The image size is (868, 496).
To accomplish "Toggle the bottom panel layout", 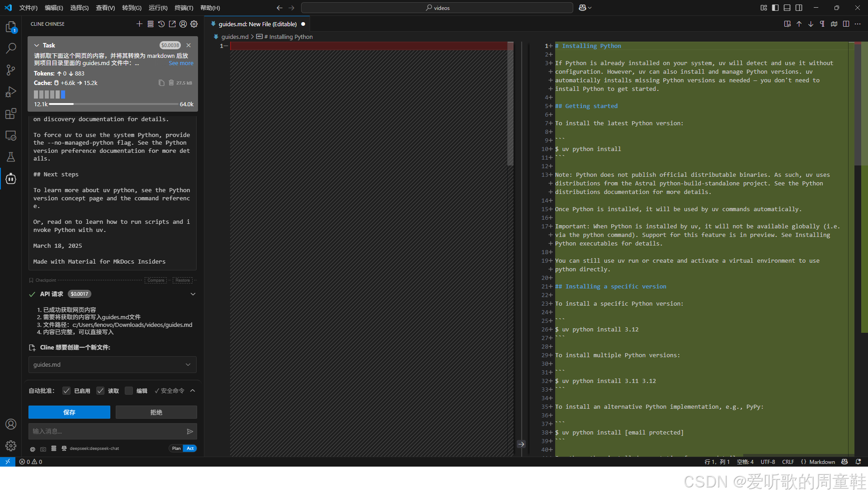I will coord(787,8).
